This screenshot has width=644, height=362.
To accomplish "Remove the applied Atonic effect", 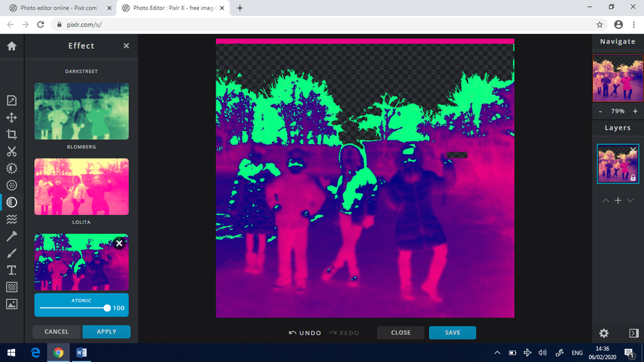I will coord(119,243).
